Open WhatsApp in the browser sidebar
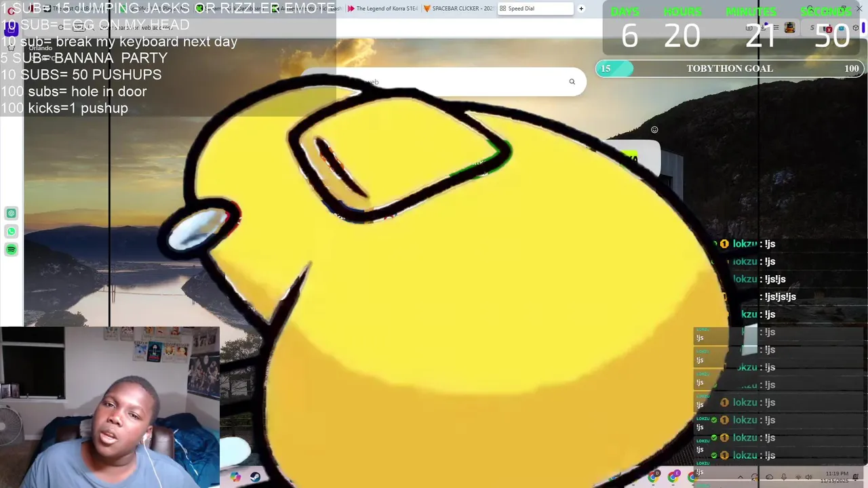The image size is (868, 488). point(12,232)
